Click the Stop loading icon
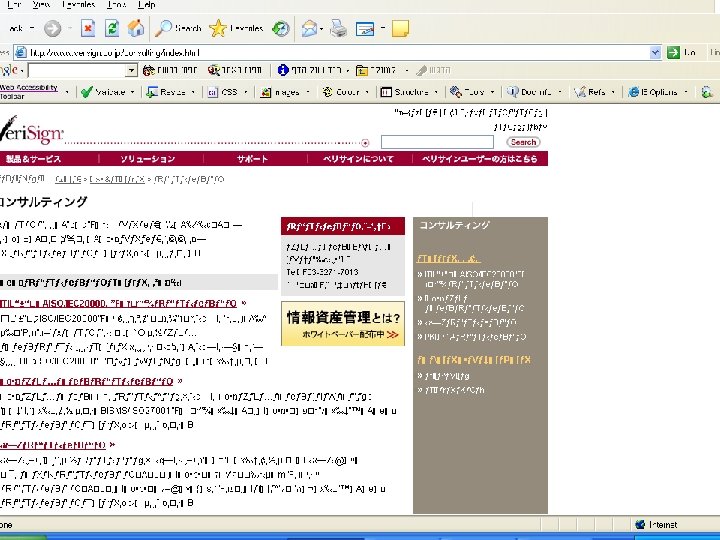Image resolution: width=720 pixels, height=540 pixels. [88, 28]
